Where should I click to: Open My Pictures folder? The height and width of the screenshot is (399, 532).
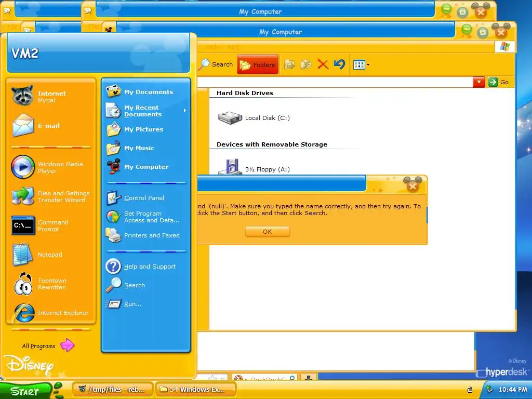pos(146,129)
